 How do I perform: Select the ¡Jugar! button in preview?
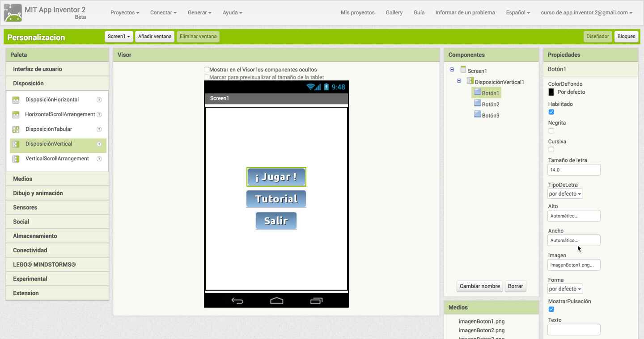click(x=276, y=177)
